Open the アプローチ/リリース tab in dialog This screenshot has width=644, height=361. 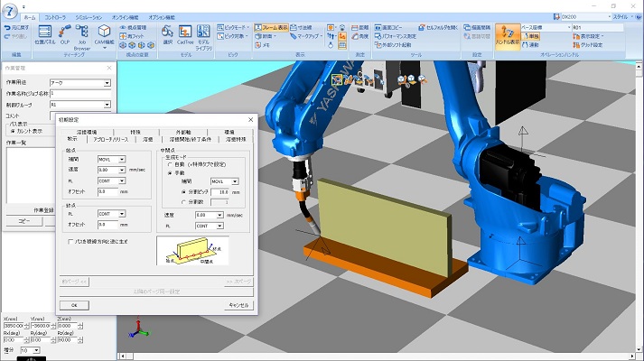click(x=110, y=140)
